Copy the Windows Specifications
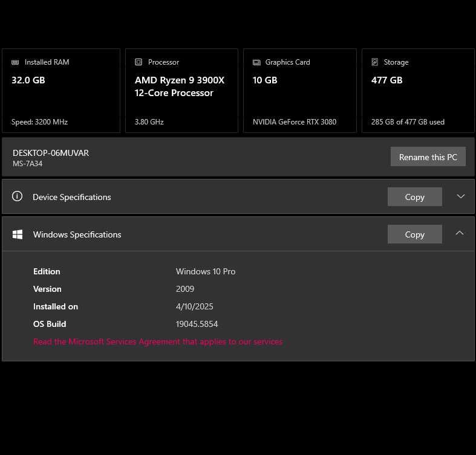Screen dimensions: 476x455 pyautogui.click(x=415, y=234)
